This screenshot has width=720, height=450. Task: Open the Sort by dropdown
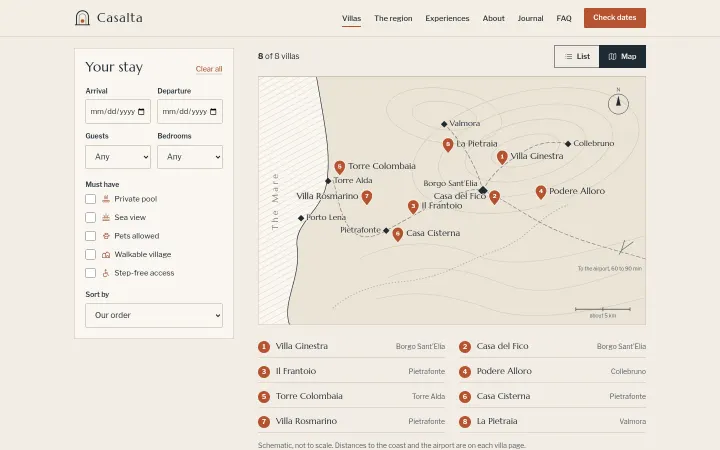click(x=154, y=315)
